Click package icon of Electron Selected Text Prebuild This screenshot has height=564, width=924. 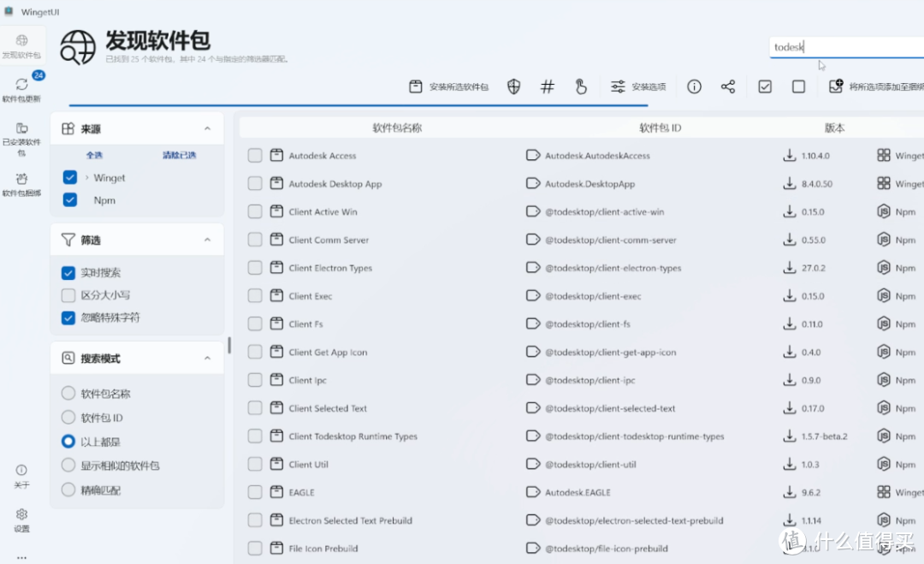click(x=276, y=519)
